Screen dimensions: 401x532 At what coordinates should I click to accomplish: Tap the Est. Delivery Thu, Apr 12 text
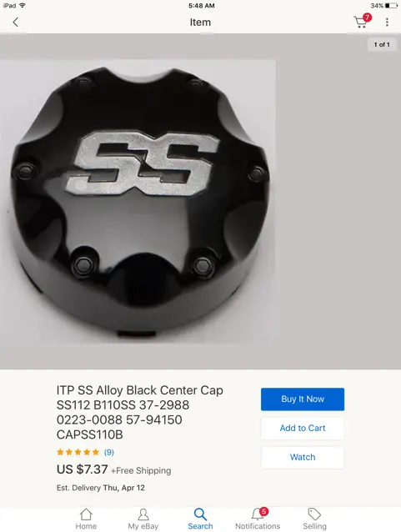tap(101, 488)
